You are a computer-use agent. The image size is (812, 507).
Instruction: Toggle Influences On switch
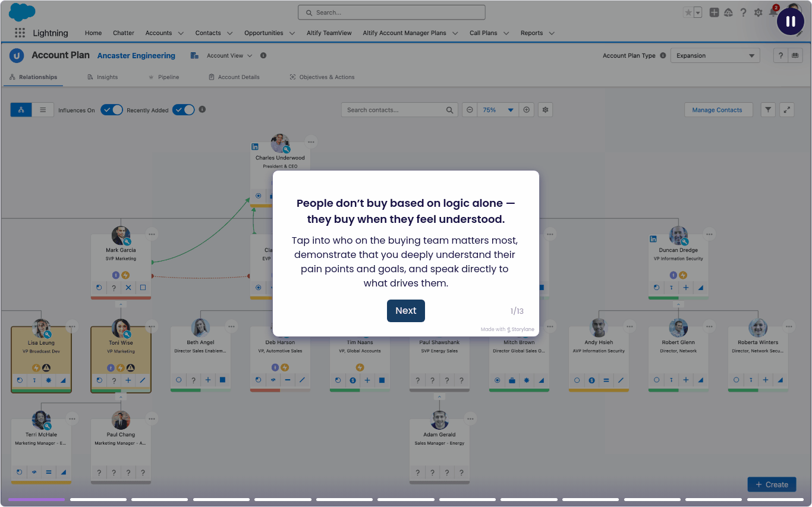click(111, 110)
